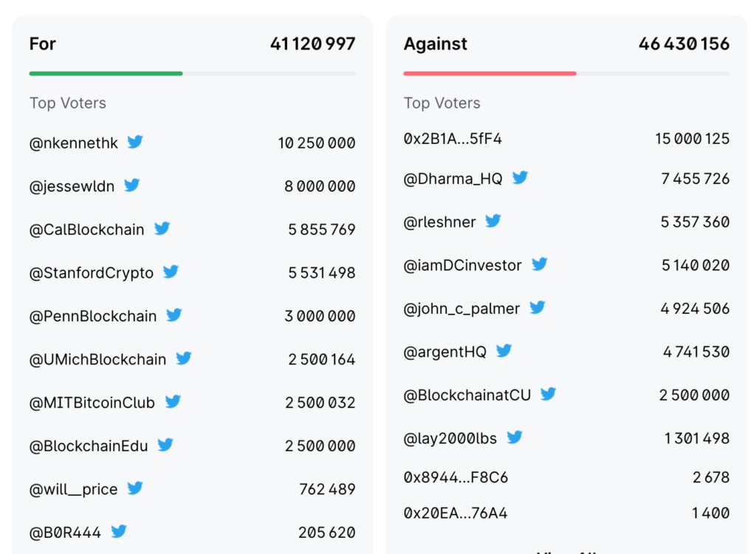
Task: Select voter address 0x20EA...76A4
Action: point(456,513)
